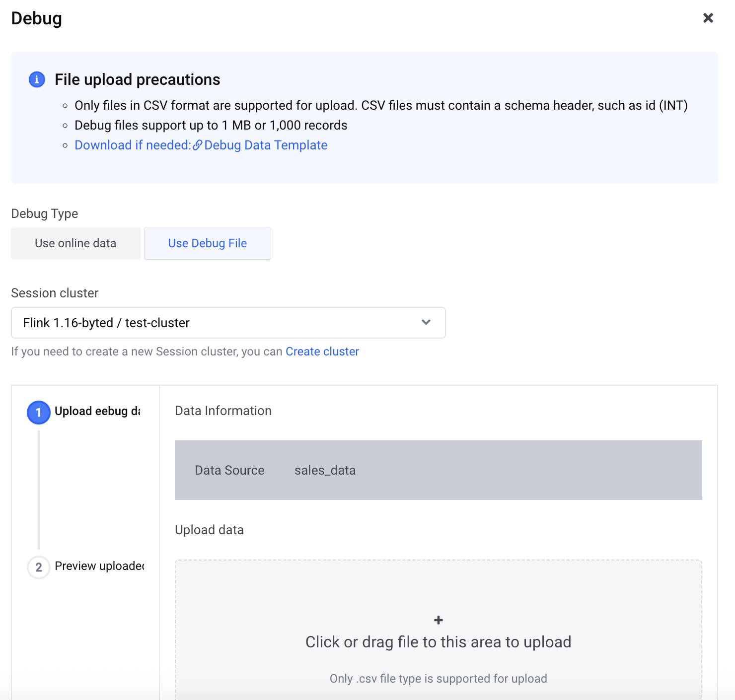Choose Use Debug File option
The width and height of the screenshot is (735, 700).
[x=208, y=243]
